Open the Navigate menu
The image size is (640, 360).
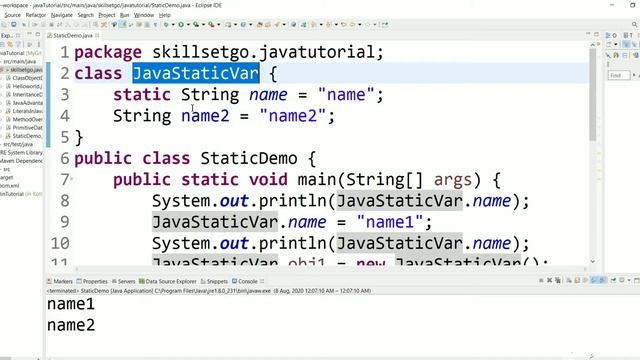coord(62,15)
